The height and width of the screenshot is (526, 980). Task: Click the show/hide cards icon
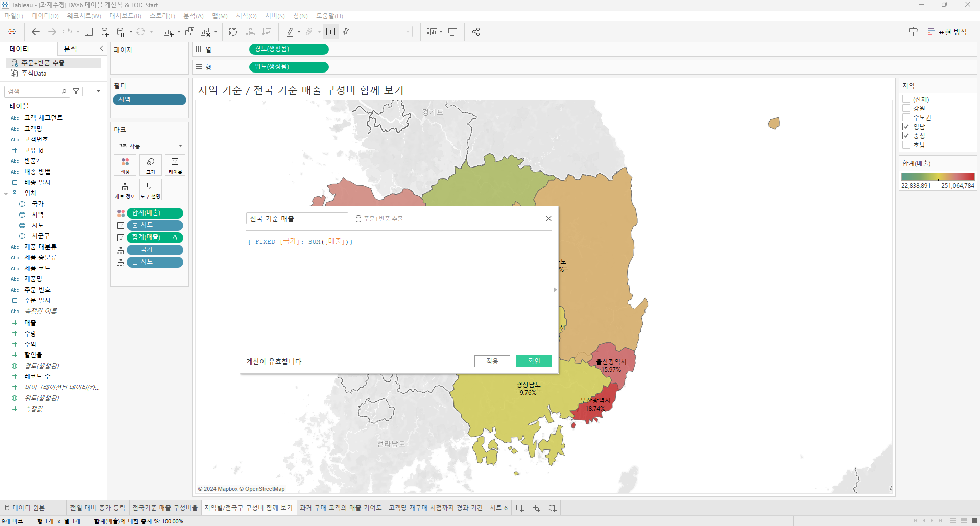tap(432, 32)
